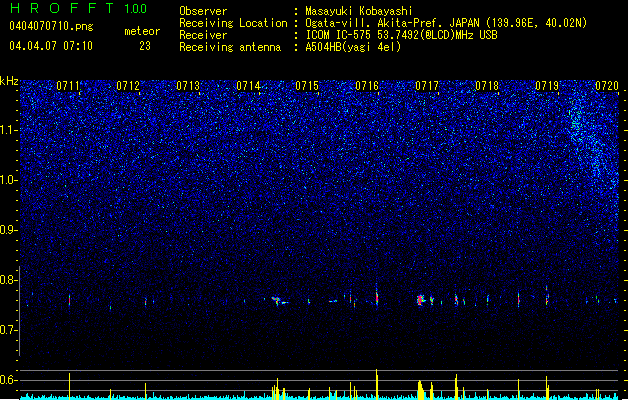Screen dimensions: 629x400
Task: Click the 1.1 kHz axis label
Action: click(x=8, y=130)
